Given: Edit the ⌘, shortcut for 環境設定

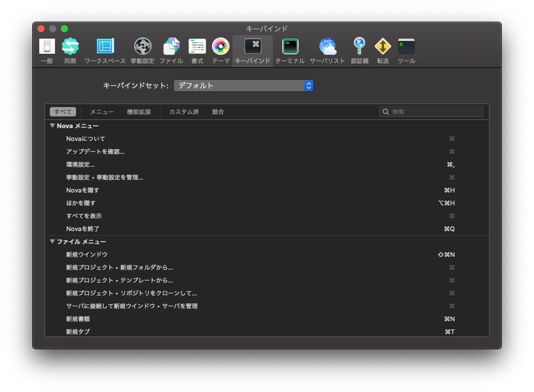Looking at the screenshot, I should click(x=451, y=164).
